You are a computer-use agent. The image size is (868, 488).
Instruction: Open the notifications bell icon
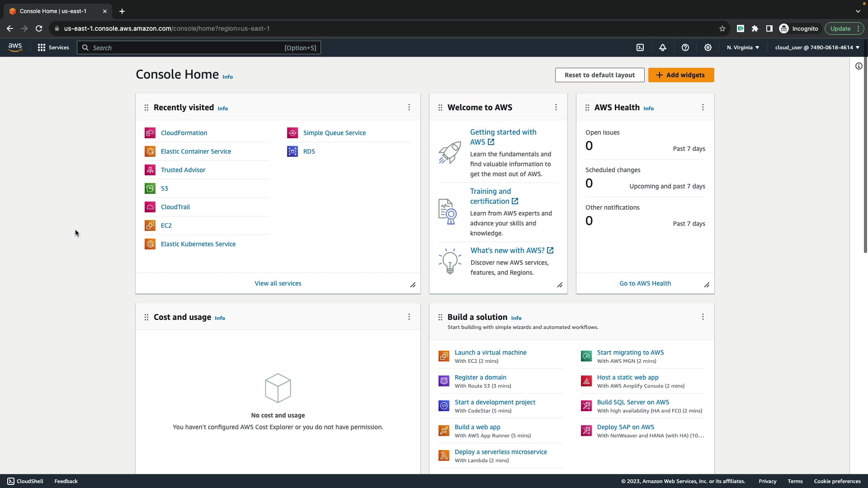[x=663, y=47]
